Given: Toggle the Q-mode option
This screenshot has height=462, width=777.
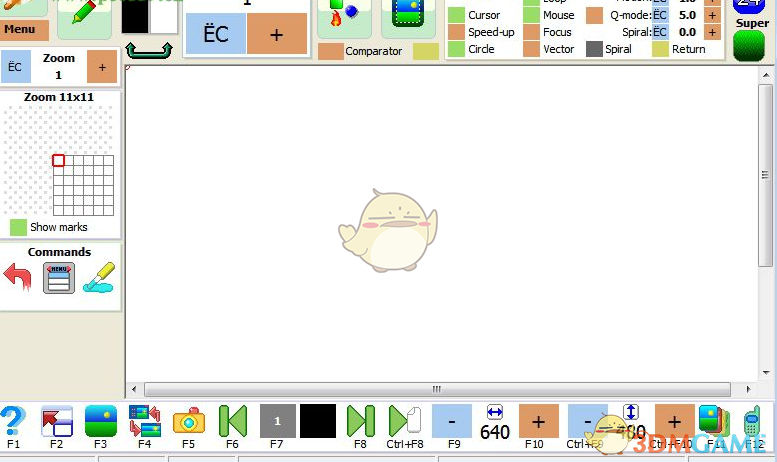Looking at the screenshot, I should (x=594, y=15).
